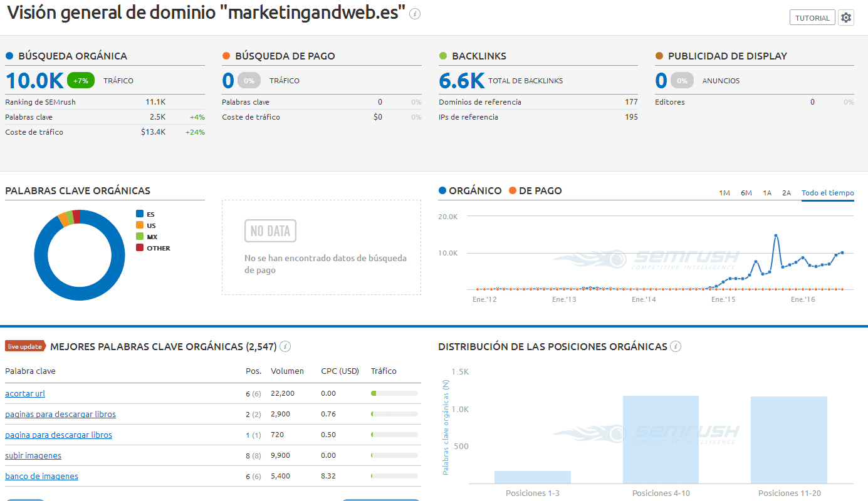The image size is (868, 501).
Task: Click the Volumen column header
Action: click(287, 371)
